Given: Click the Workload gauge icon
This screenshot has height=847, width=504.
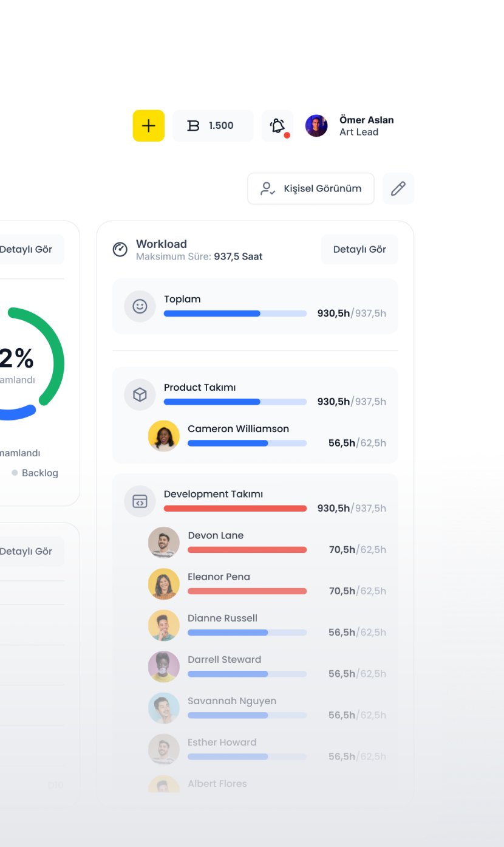Looking at the screenshot, I should pos(120,249).
